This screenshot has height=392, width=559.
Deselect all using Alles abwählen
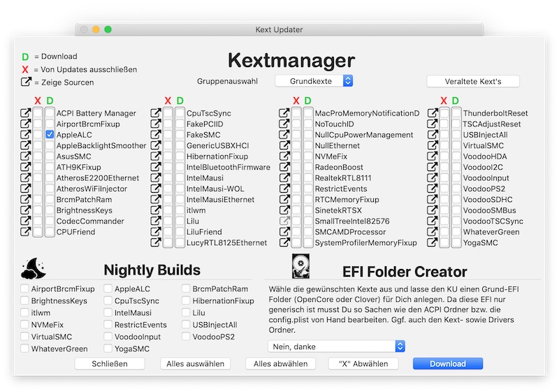coord(281,364)
